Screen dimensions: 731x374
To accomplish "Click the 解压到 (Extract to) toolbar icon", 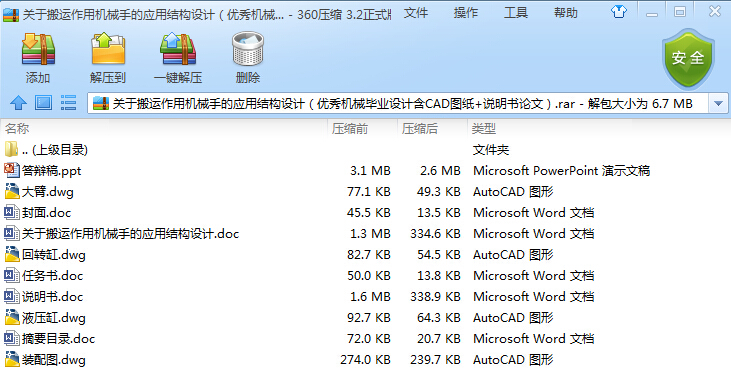I will tap(108, 49).
